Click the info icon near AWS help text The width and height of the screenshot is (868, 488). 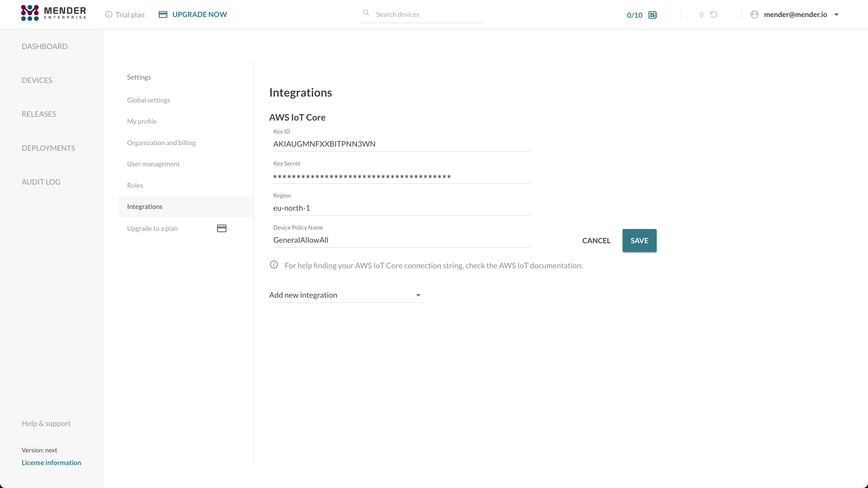point(274,265)
